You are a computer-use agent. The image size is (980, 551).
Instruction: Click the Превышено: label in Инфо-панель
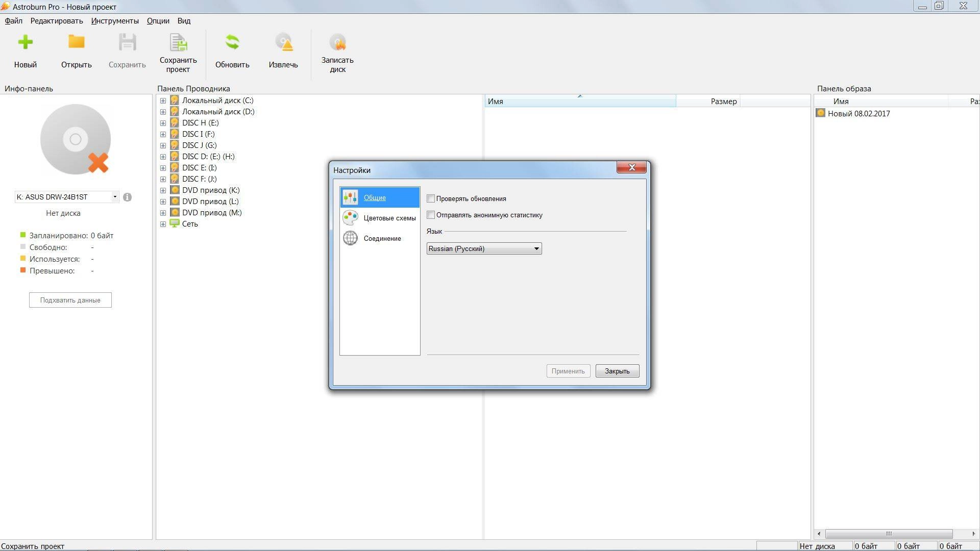tap(52, 271)
